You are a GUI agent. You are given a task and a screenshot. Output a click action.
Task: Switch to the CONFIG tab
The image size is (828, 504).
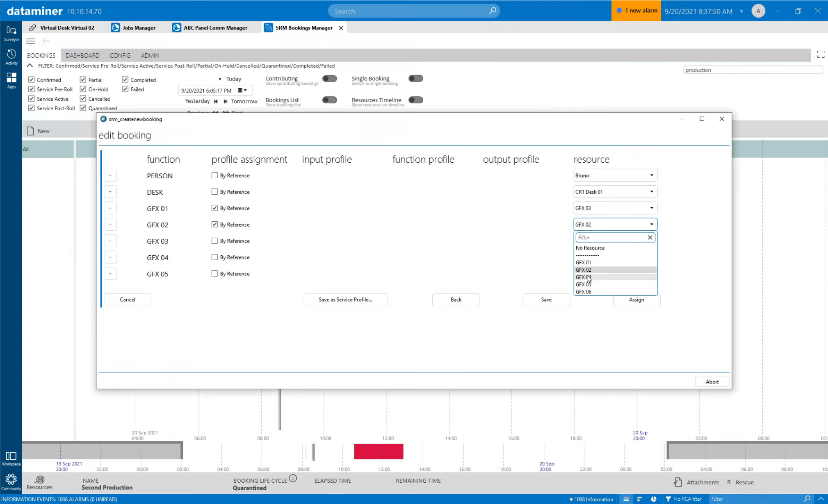coord(120,55)
